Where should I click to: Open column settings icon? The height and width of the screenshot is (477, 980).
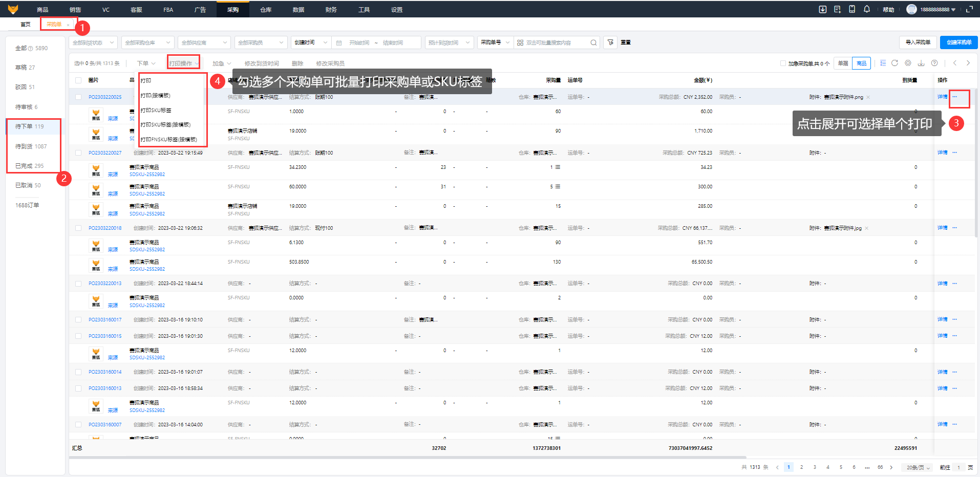[908, 63]
